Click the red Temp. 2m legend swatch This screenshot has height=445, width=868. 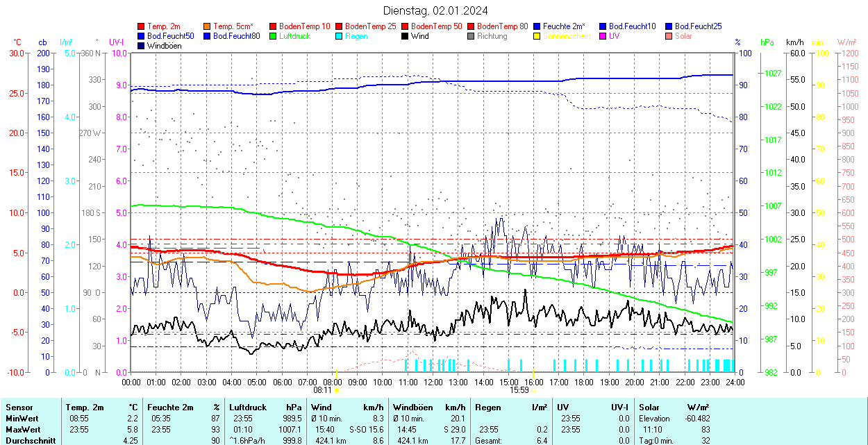tap(142, 26)
